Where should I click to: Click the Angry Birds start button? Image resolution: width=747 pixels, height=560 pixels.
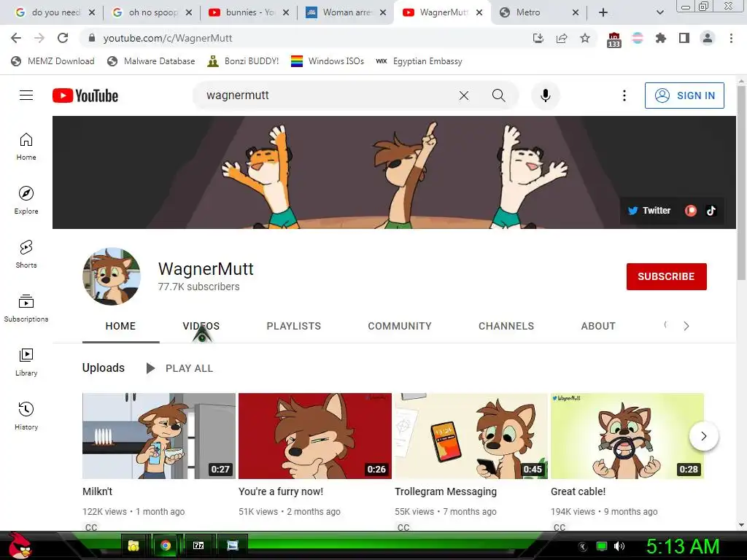coord(19,545)
